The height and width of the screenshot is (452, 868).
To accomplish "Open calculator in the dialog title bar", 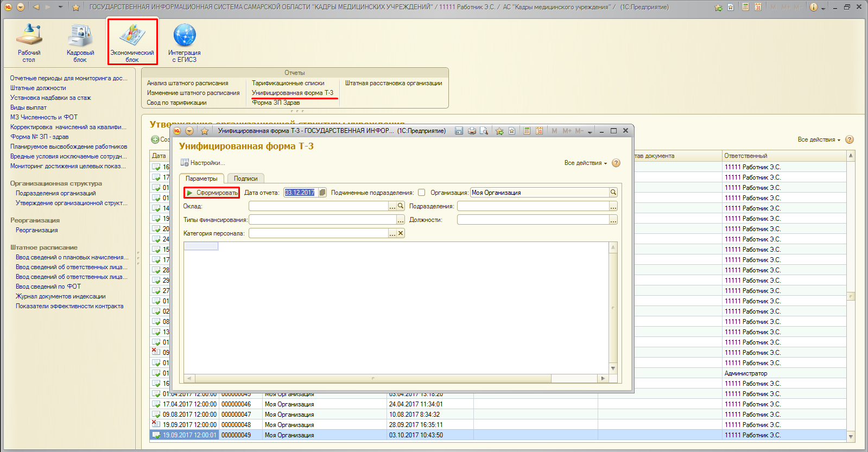I will (527, 131).
